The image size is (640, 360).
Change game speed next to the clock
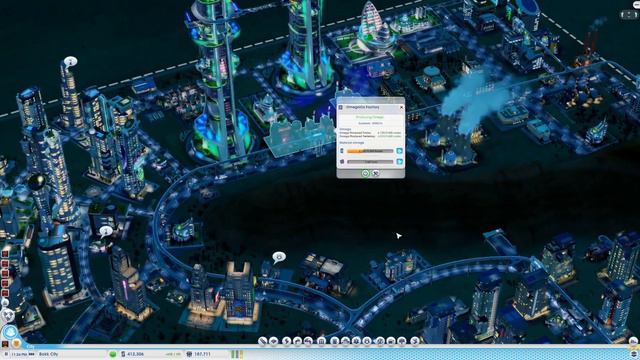pyautogui.click(x=31, y=354)
